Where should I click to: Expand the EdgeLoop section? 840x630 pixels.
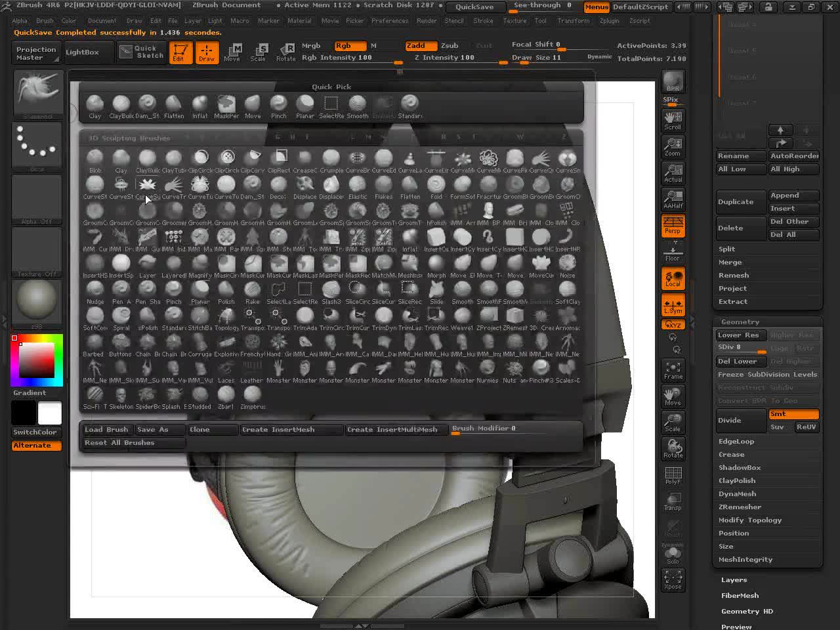[x=736, y=441]
